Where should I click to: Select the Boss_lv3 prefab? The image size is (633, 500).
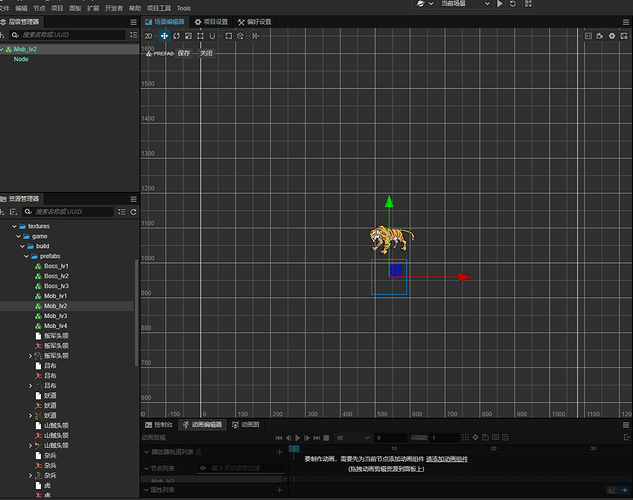click(56, 286)
